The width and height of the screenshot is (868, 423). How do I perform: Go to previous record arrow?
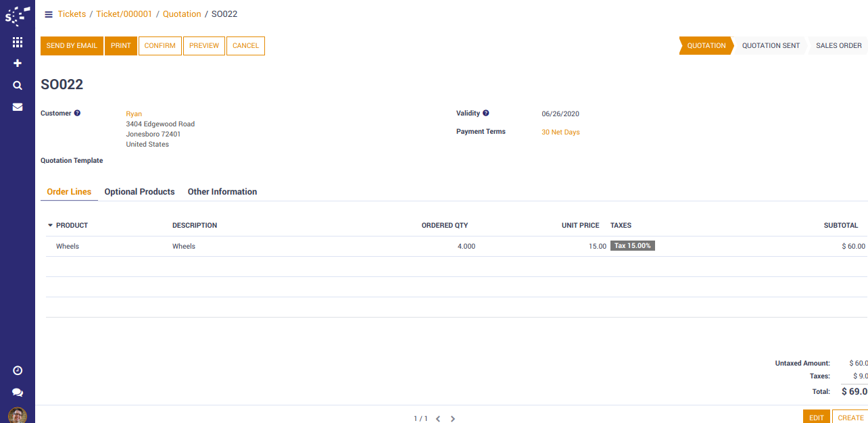(438, 419)
